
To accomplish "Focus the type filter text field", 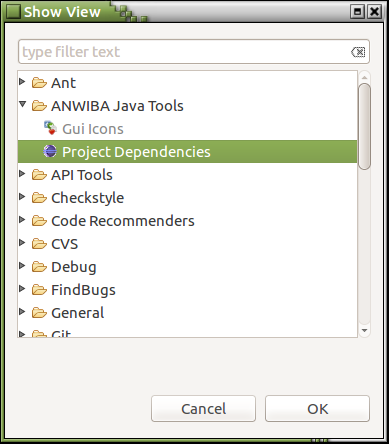I will pyautogui.click(x=194, y=52).
